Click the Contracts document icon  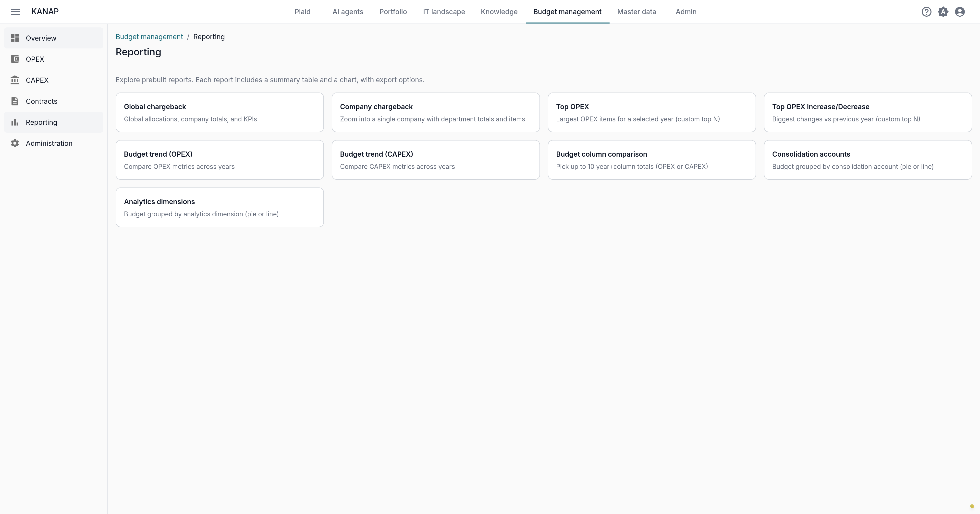pos(15,101)
